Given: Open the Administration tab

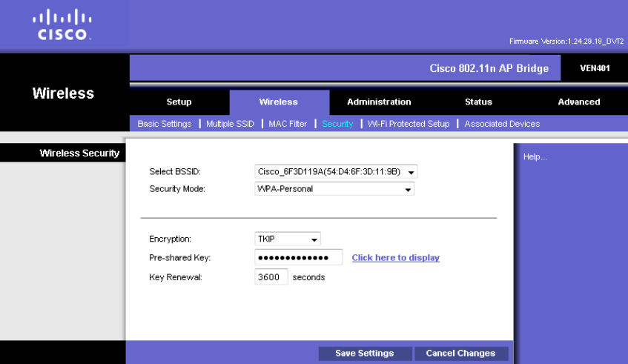Looking at the screenshot, I should point(379,102).
